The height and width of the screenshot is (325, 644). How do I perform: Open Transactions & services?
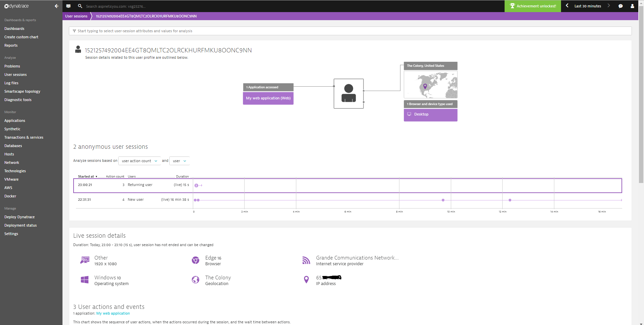[24, 137]
